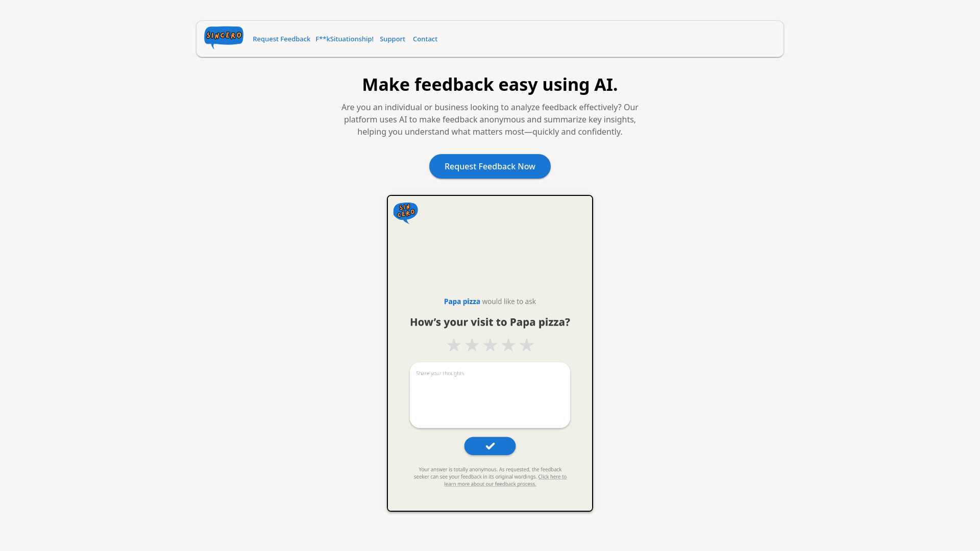Click the Support navigation link
The height and width of the screenshot is (551, 980).
pyautogui.click(x=393, y=38)
